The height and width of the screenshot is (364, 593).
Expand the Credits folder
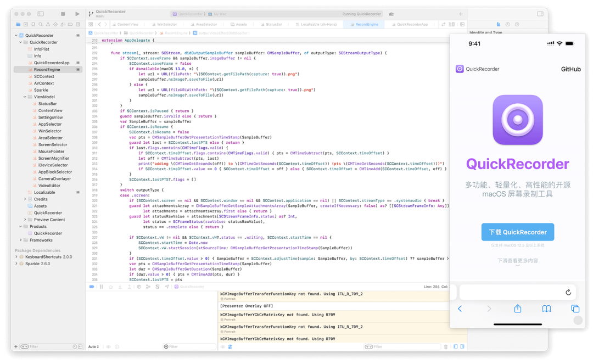[x=25, y=199]
